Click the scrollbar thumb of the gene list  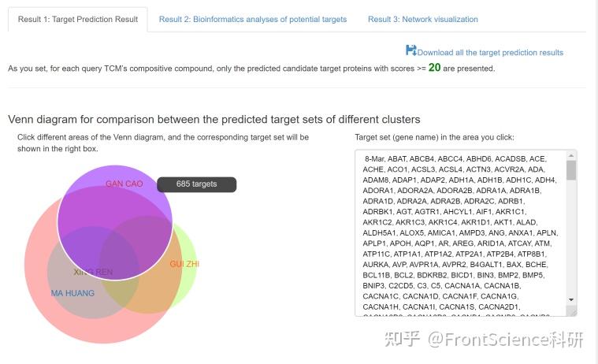coord(571,170)
